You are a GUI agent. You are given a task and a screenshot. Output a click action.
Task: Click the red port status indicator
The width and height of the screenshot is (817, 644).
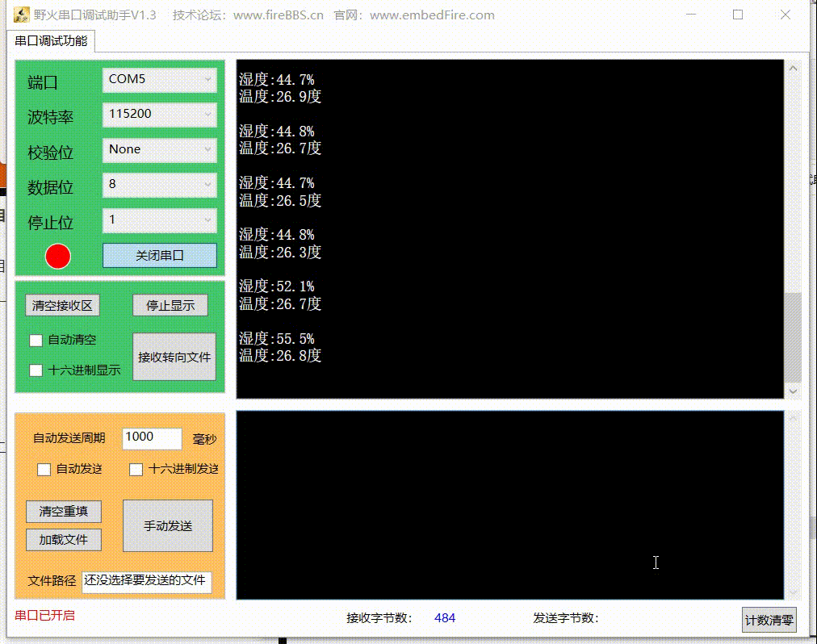58,257
